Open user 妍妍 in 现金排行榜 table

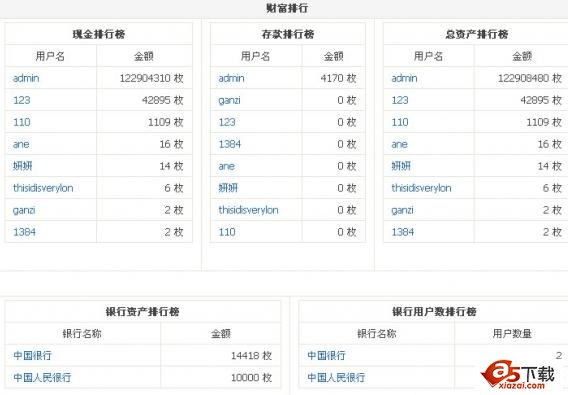coord(22,166)
